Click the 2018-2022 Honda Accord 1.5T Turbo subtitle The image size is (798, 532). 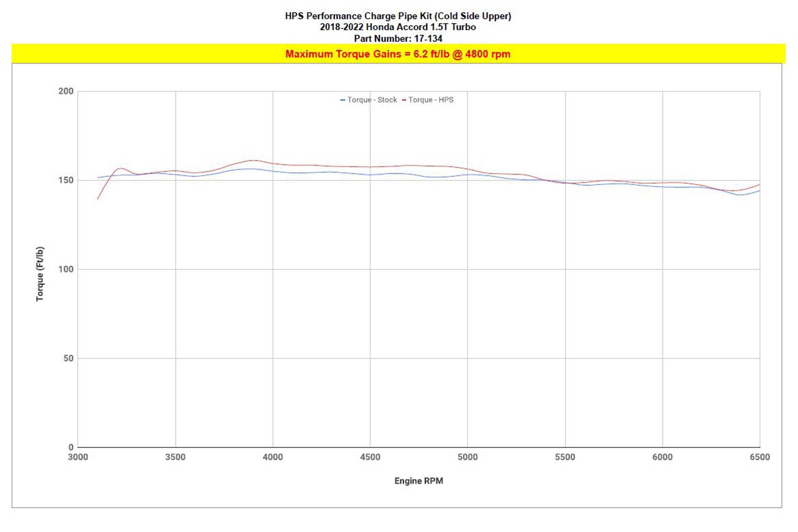coord(398,27)
